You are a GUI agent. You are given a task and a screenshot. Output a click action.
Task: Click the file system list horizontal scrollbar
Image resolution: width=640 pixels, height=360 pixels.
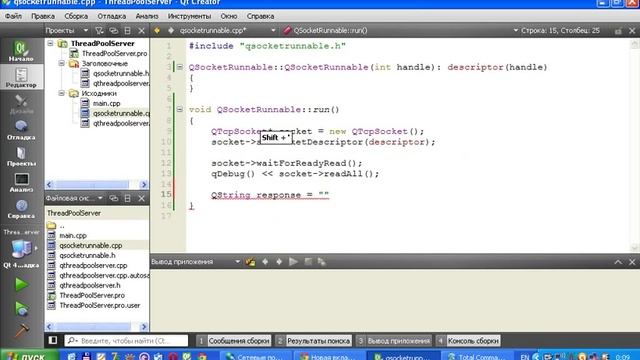click(x=97, y=327)
